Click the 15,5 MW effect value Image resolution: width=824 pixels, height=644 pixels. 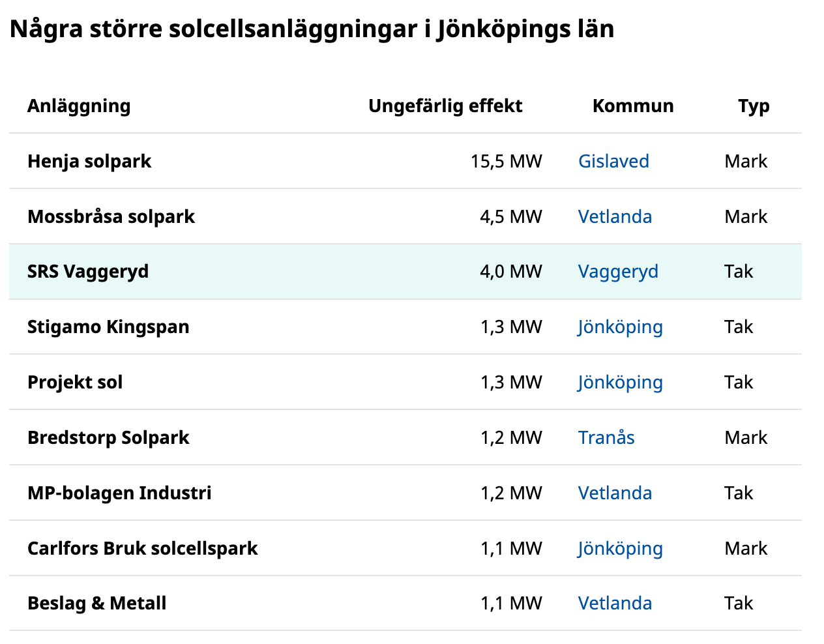click(x=506, y=161)
